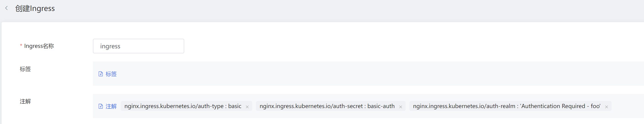644x124 pixels.
Task: Select the auth-secret : basic-auth annotation tag
Action: tap(327, 106)
